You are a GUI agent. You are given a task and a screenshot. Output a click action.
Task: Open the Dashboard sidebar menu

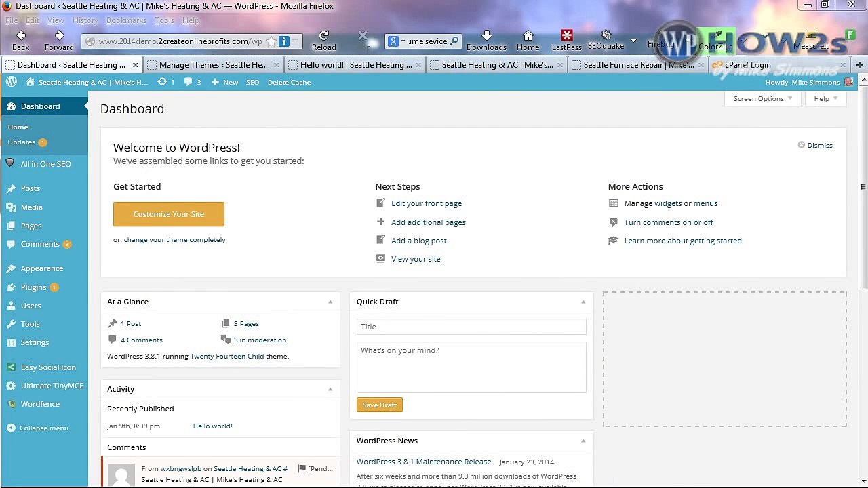44,106
